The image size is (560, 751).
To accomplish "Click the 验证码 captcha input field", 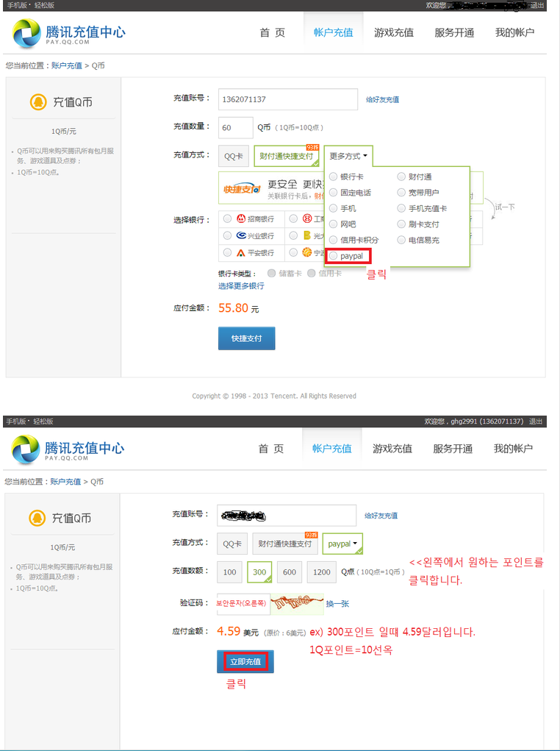I will 243,603.
